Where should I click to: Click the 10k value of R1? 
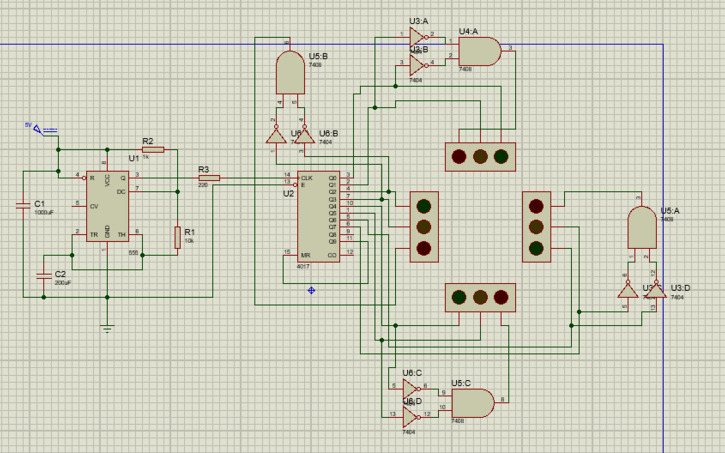click(189, 241)
